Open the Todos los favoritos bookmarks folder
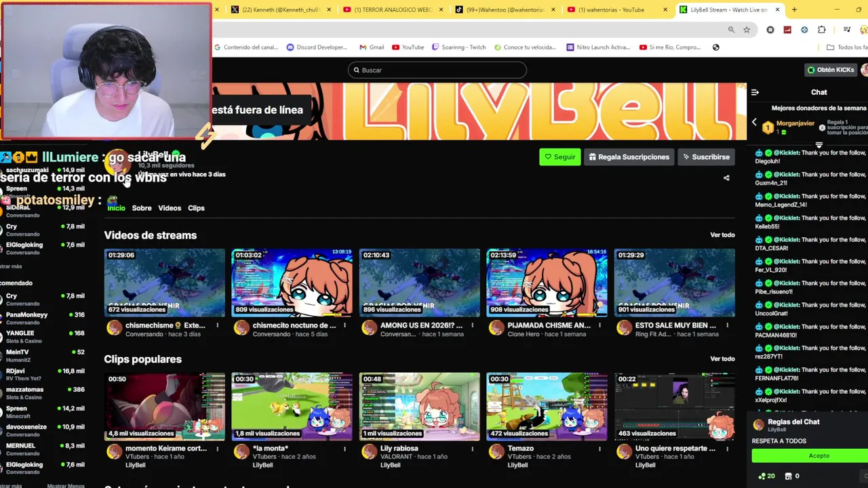This screenshot has width=868, height=488. point(846,47)
